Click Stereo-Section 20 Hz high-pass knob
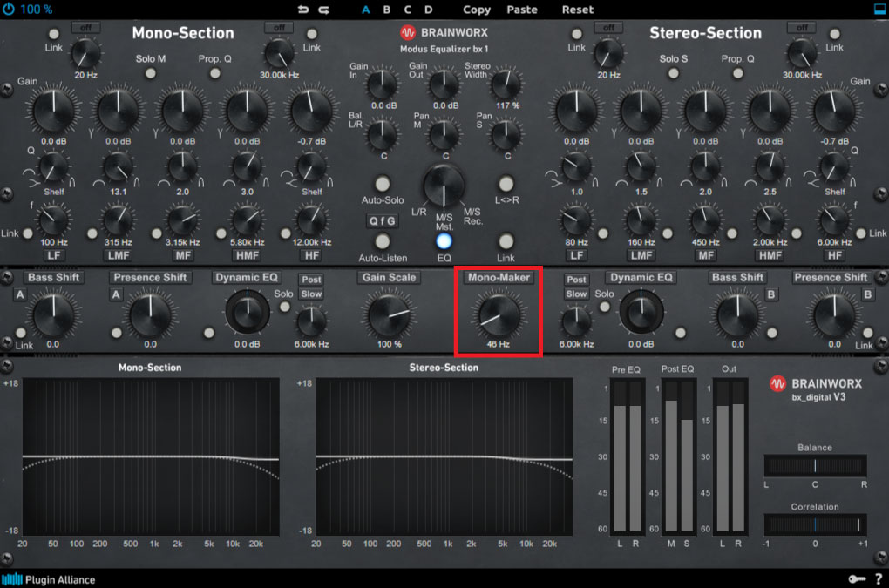The height and width of the screenshot is (588, 889). pyautogui.click(x=608, y=53)
